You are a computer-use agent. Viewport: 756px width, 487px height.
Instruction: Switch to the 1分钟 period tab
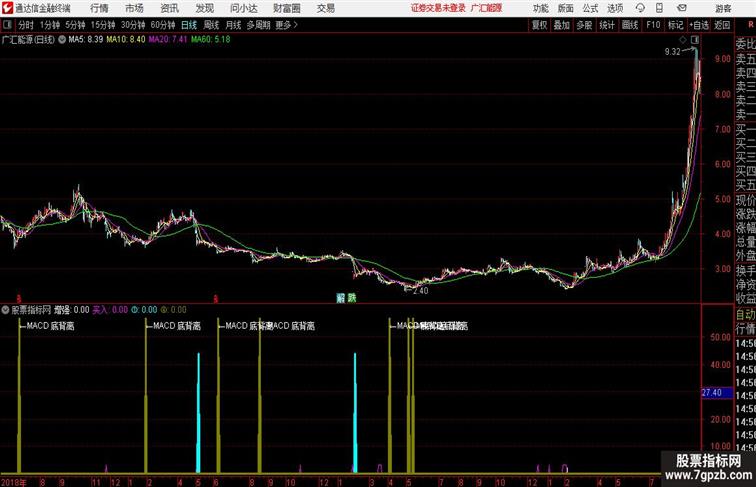50,25
